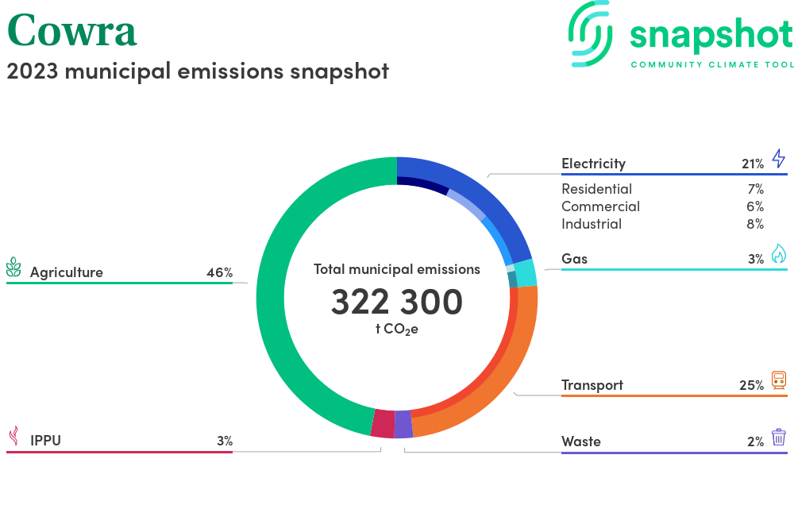Click the Electricity lightning bolt icon

pos(778,158)
